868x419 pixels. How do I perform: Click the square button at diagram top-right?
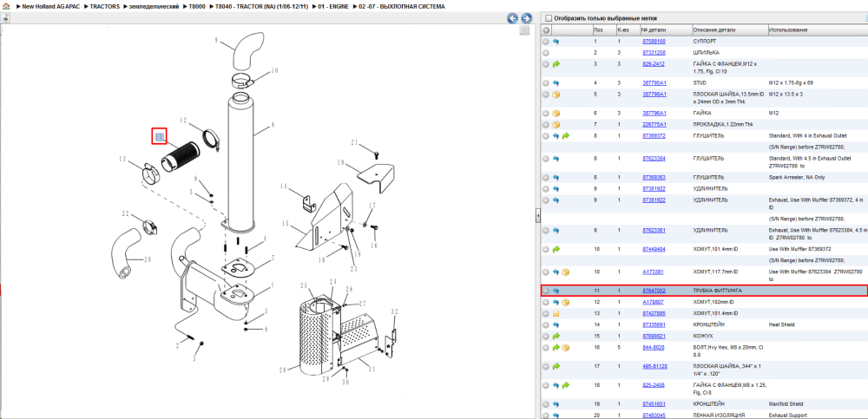[x=524, y=31]
